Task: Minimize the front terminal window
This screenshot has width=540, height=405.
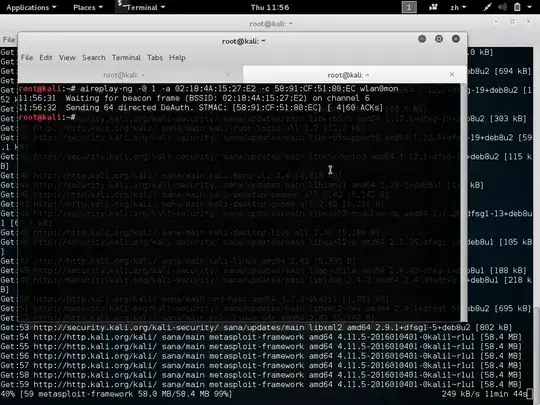Action: coord(422,39)
